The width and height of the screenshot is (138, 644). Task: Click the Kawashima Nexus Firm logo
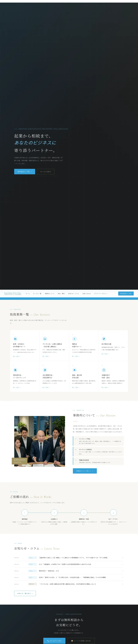coord(13,293)
